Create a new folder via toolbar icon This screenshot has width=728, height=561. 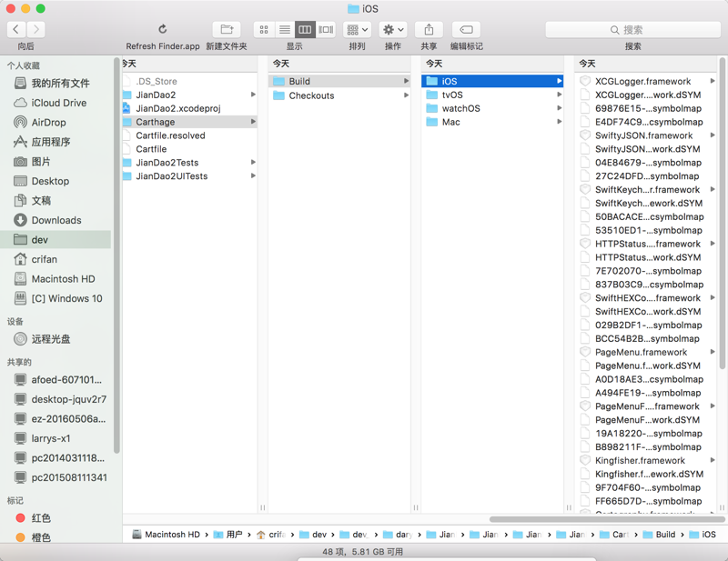click(227, 30)
